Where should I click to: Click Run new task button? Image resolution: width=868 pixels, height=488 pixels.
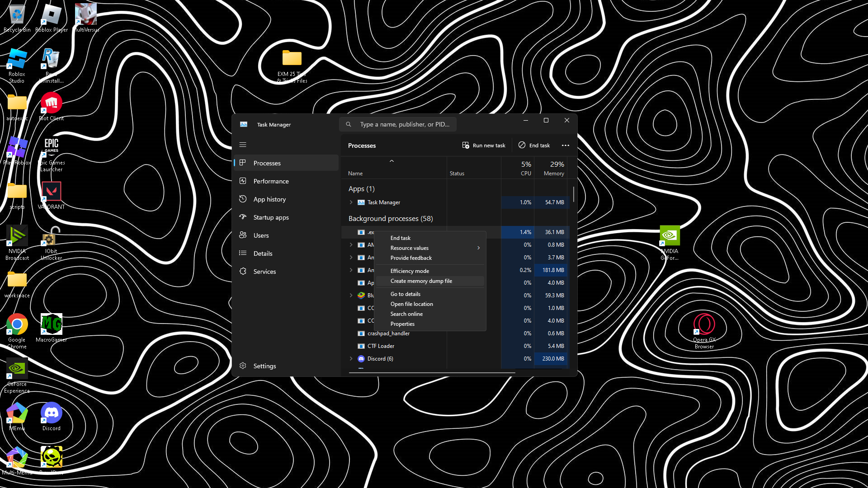(x=484, y=145)
